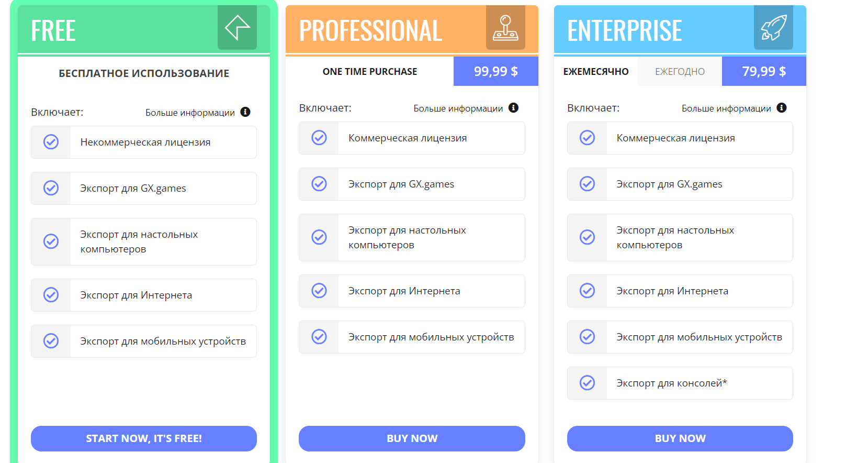
Task: Select the ЕЖЕМЕСЯЧНО billing tab
Action: (x=596, y=71)
